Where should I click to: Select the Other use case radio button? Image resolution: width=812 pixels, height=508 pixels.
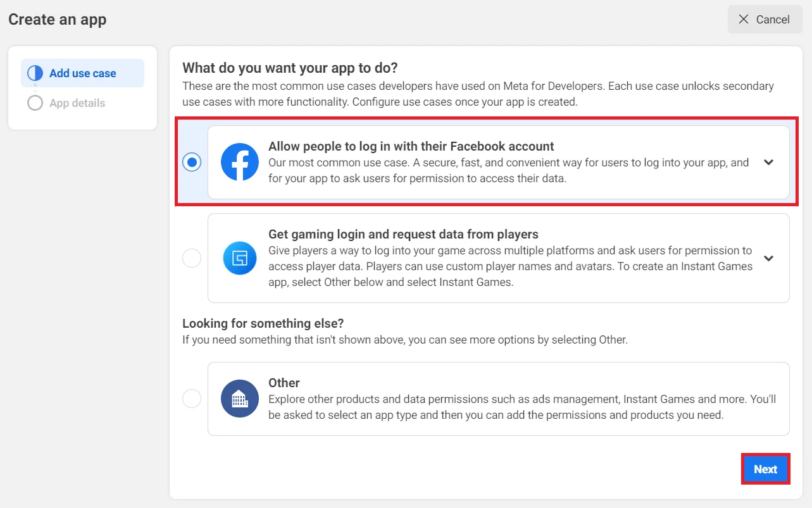(192, 399)
